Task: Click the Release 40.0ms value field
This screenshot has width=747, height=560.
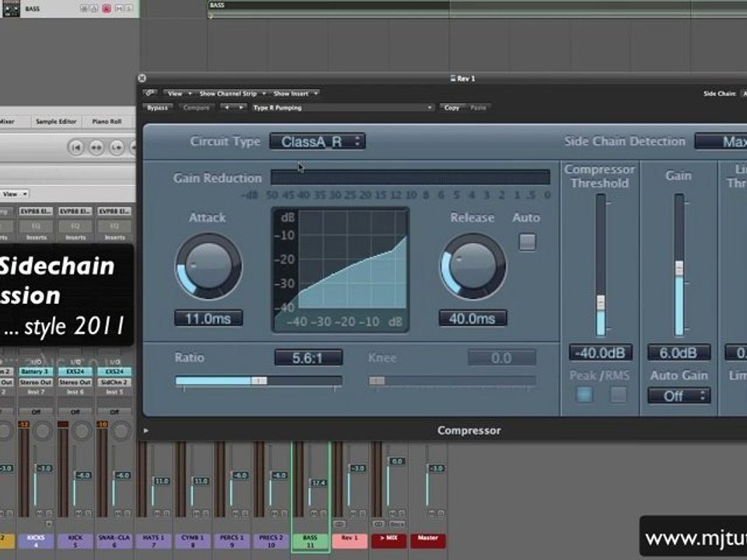Action: click(472, 318)
